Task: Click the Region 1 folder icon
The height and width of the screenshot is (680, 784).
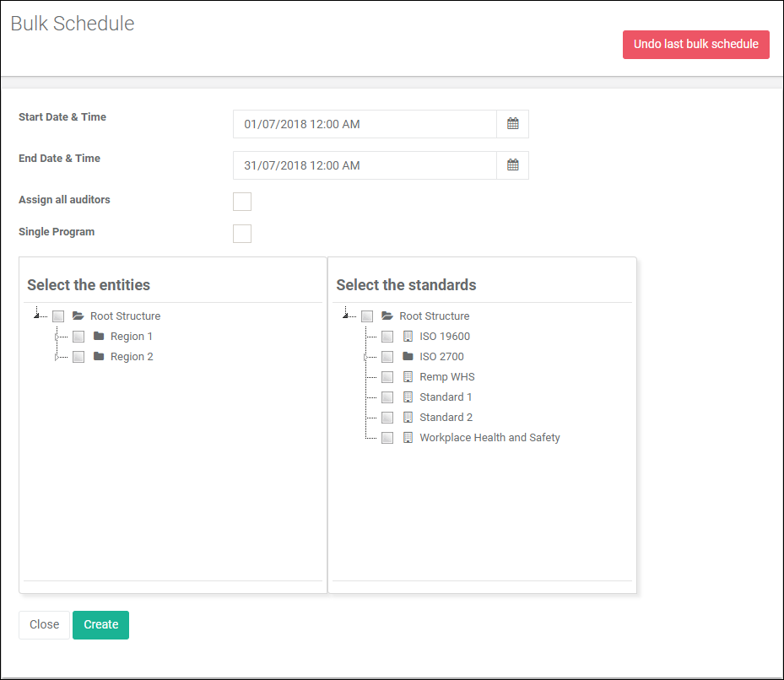Action: [98, 336]
